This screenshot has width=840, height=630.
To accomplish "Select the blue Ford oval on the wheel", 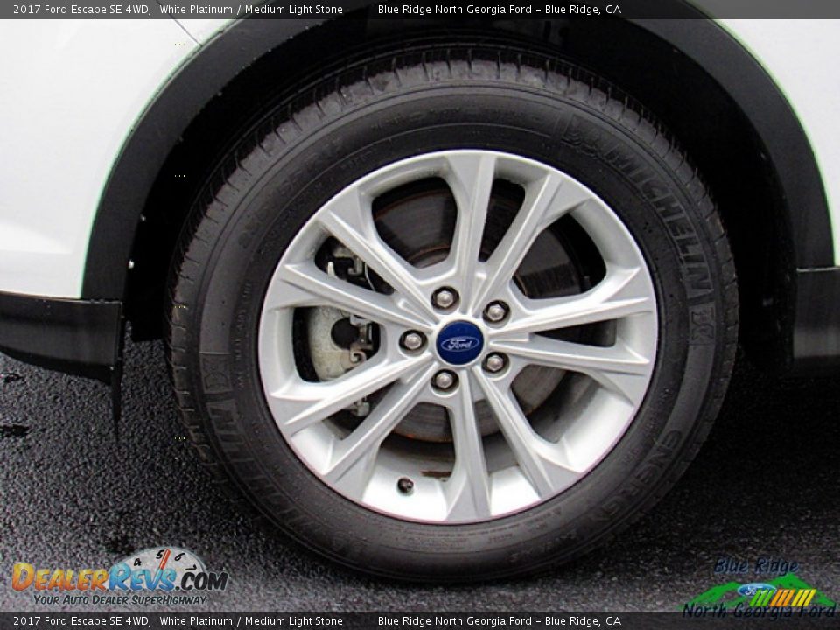I will pos(458,346).
